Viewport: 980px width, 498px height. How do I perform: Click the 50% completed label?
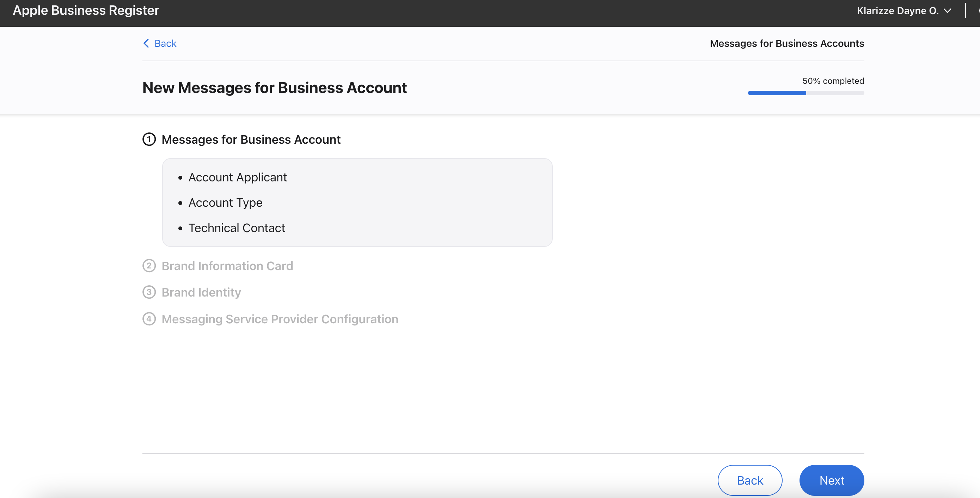click(833, 81)
